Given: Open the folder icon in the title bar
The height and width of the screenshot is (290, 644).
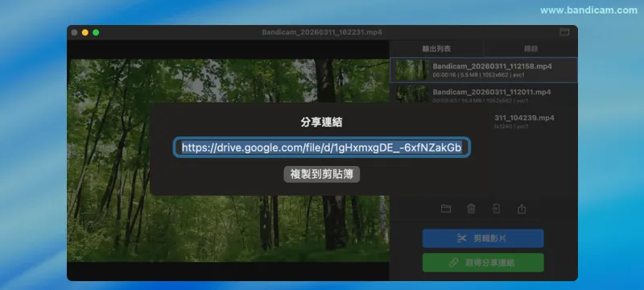Looking at the screenshot, I should click(x=564, y=32).
